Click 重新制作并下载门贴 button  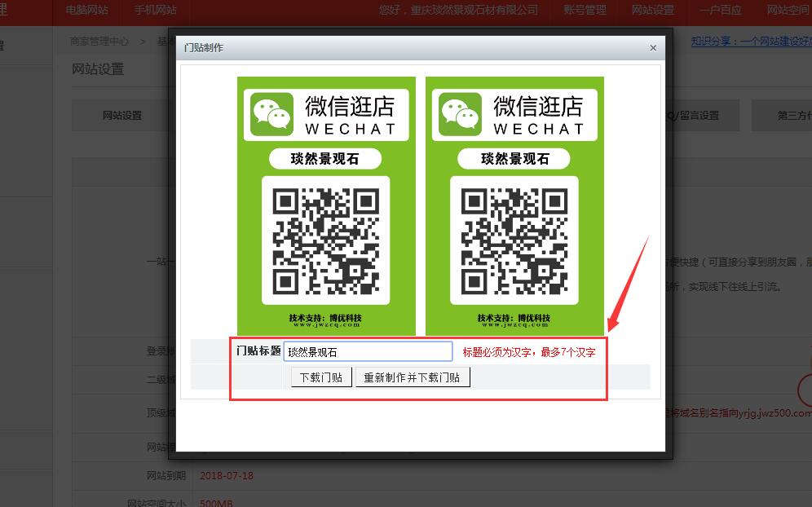click(413, 377)
